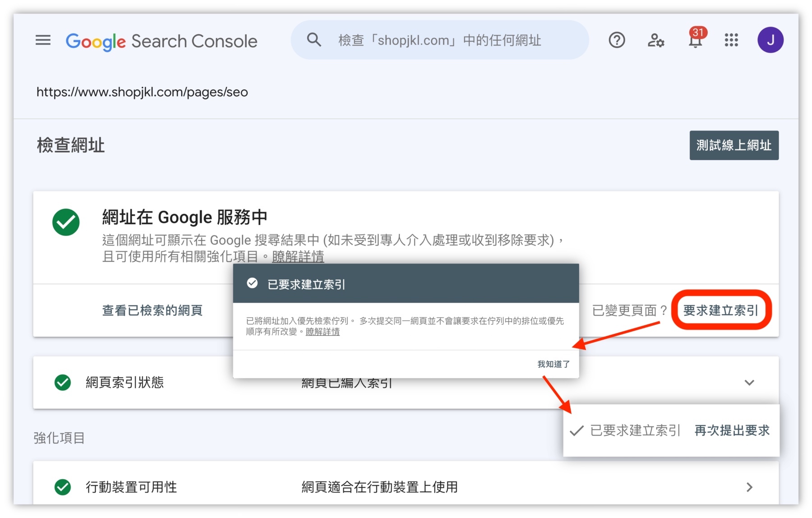Image resolution: width=812 pixels, height=518 pixels.
Task: Expand the 網頁索引狀態 row chevron
Action: 749,383
